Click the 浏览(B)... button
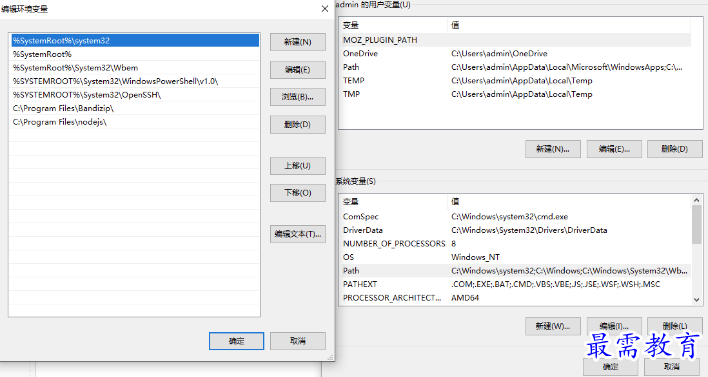 point(298,97)
